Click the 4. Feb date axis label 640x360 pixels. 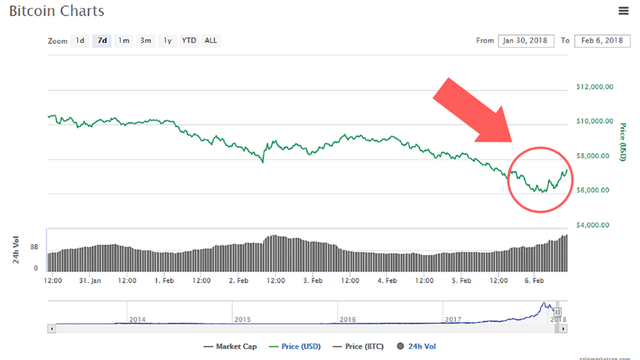point(387,280)
